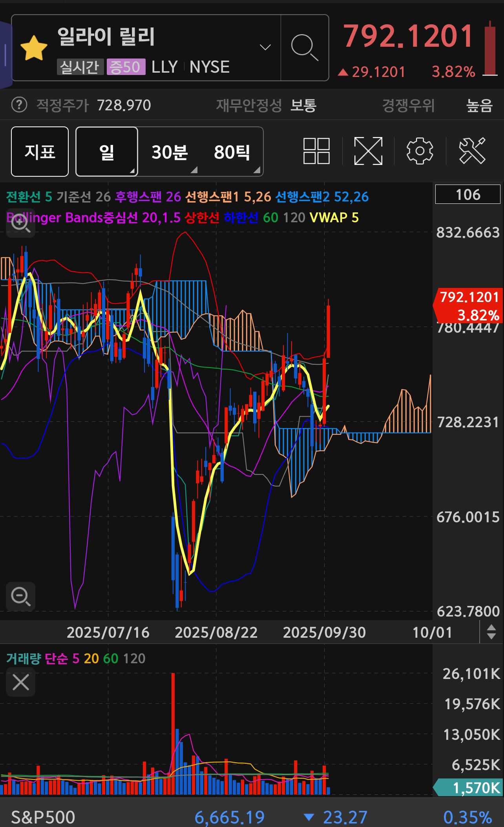Click the 증50 margin badge
Screen dimensions: 504x827
(126, 67)
